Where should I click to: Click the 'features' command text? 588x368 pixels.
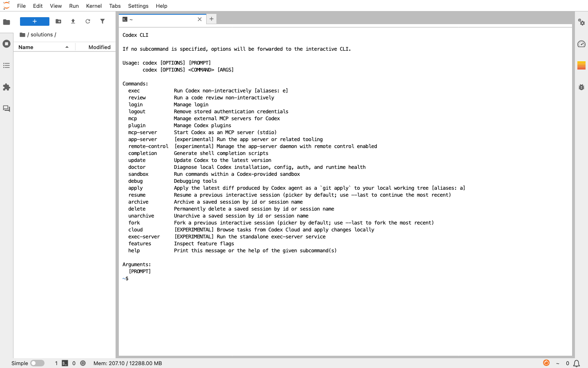[x=140, y=244]
